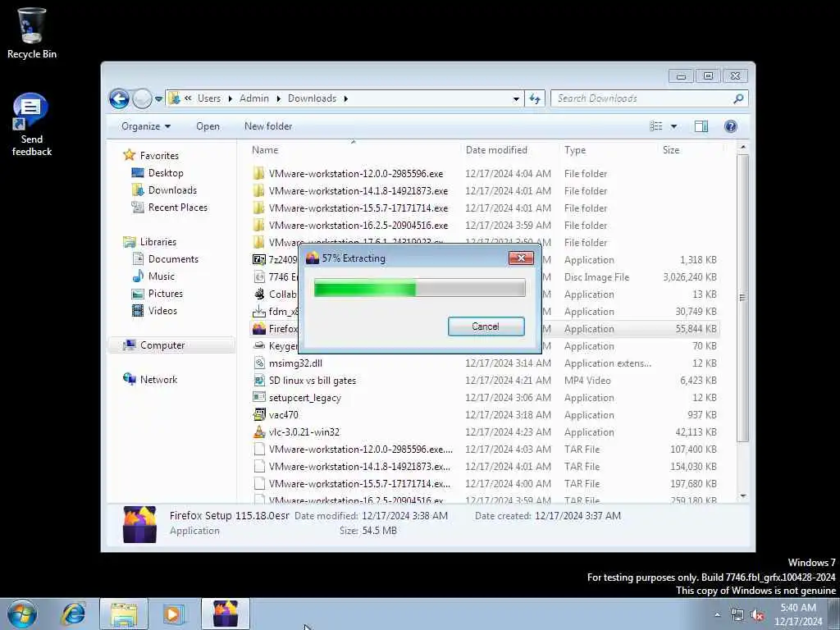
Task: Toggle the preview pane button
Action: tap(701, 126)
